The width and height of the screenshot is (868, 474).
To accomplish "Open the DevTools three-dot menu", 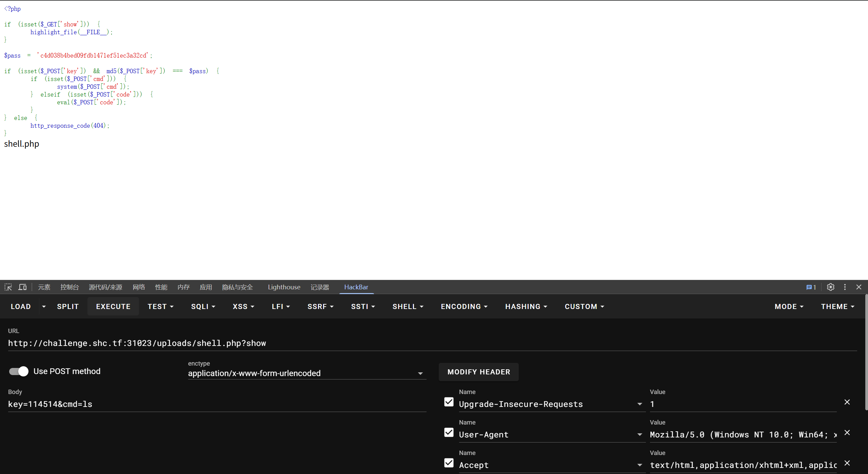I will pyautogui.click(x=845, y=287).
